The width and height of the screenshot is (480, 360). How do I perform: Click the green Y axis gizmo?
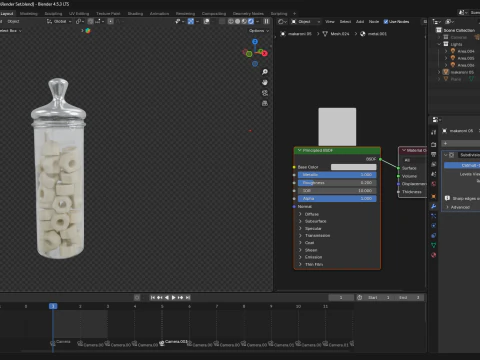[x=249, y=54]
